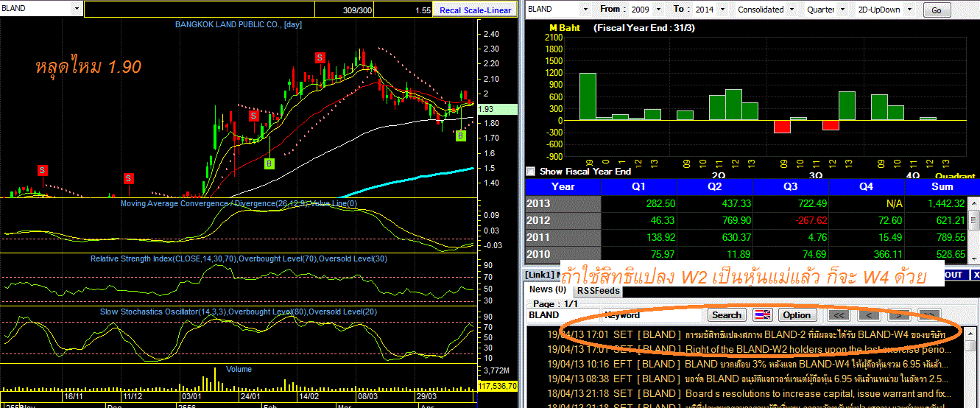Click the Volume panel title
980x408 pixels.
pyautogui.click(x=239, y=369)
